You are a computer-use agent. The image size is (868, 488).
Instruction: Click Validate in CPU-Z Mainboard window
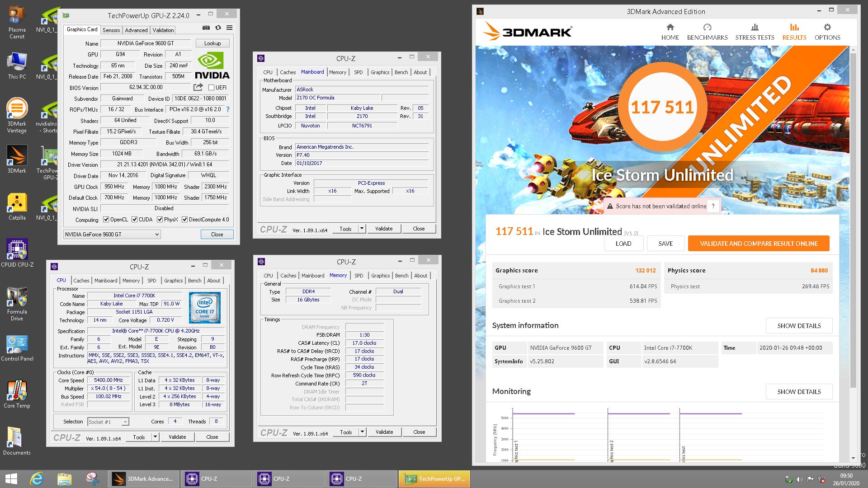[384, 229]
